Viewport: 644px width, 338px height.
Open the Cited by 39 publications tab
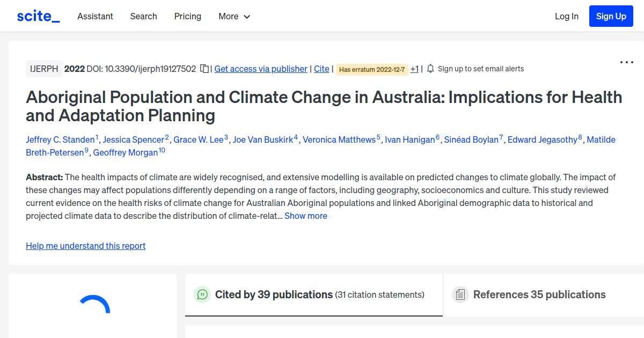pyautogui.click(x=274, y=295)
